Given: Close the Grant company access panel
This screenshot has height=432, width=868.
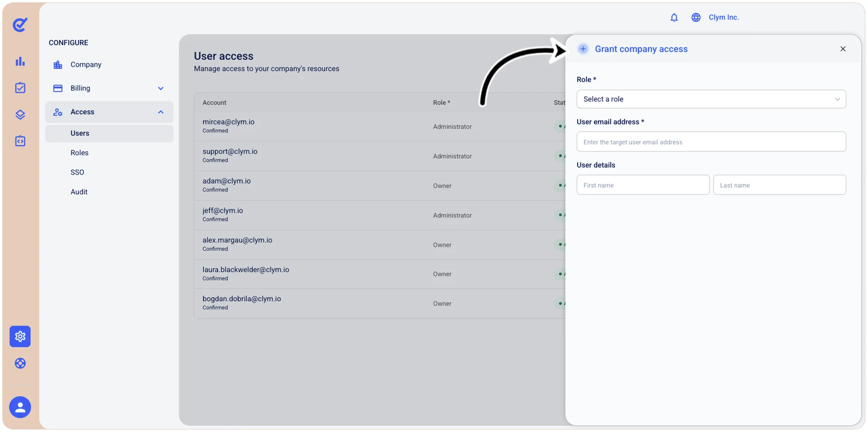Looking at the screenshot, I should point(843,49).
